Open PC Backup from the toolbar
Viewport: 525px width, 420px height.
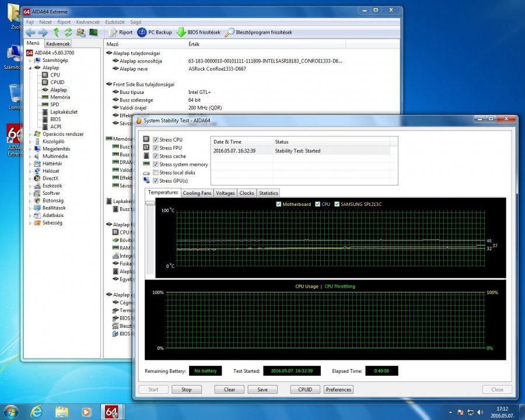click(155, 33)
